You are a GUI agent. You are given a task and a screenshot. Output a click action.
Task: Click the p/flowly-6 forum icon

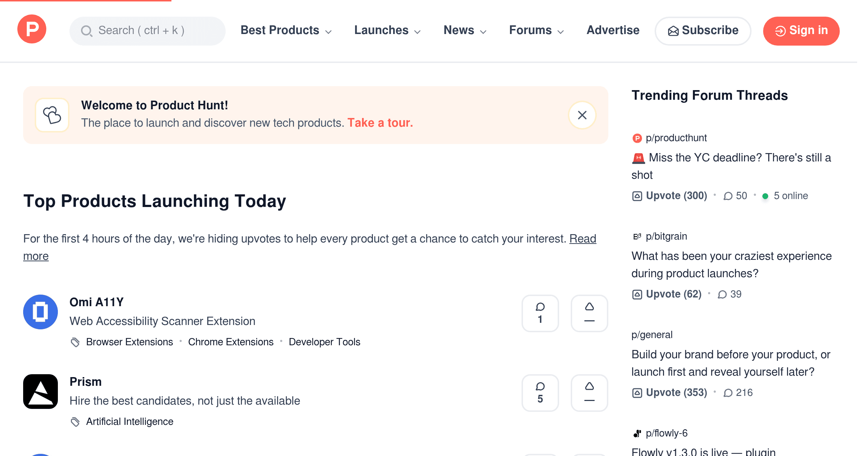point(637,434)
